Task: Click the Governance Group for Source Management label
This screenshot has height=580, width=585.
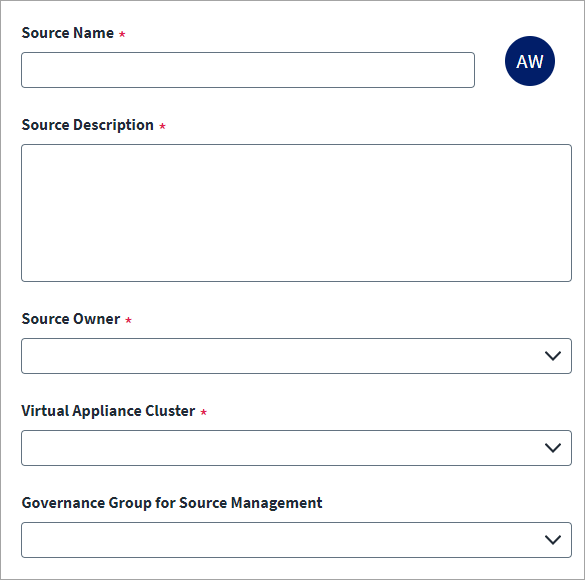Action: (172, 503)
